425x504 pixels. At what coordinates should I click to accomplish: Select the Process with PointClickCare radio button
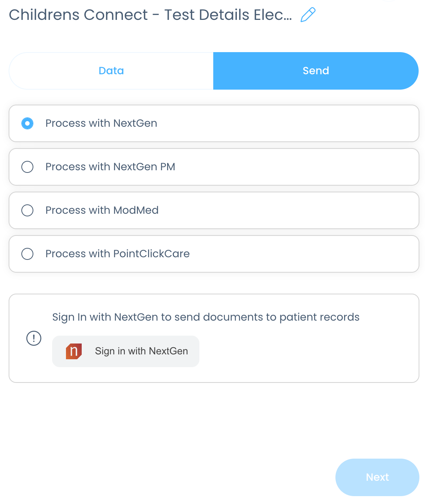[27, 254]
